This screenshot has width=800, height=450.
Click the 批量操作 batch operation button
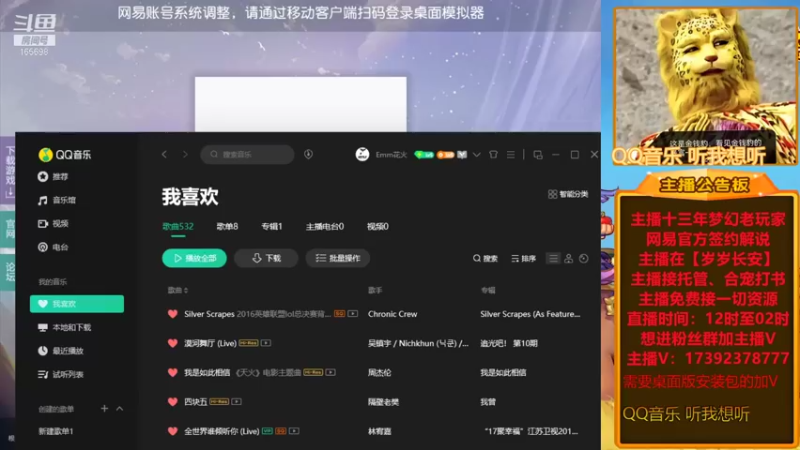[338, 258]
